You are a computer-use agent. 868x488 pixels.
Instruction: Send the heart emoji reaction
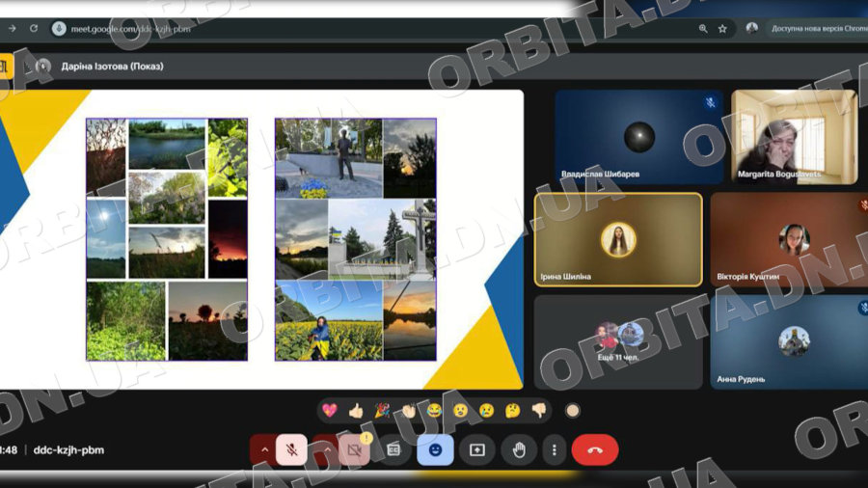(x=330, y=411)
